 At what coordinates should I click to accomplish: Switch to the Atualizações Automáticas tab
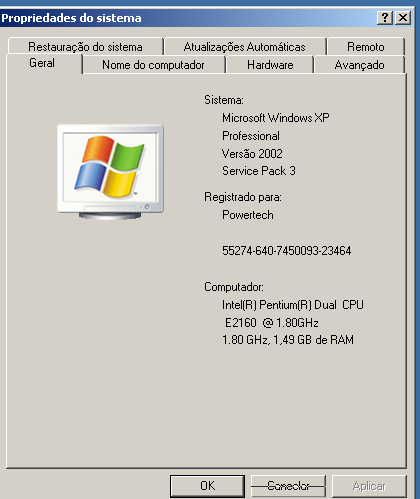[245, 47]
